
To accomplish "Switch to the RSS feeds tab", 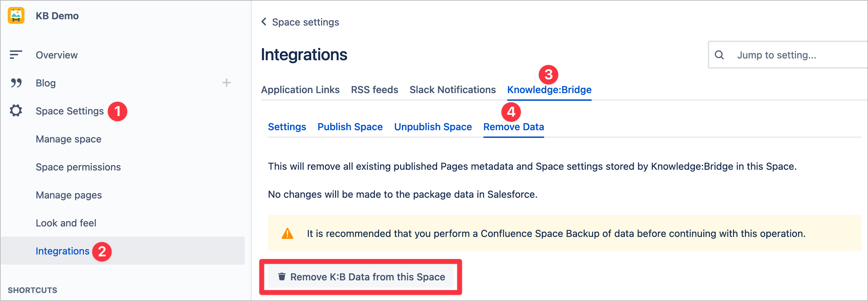I will tap(375, 90).
